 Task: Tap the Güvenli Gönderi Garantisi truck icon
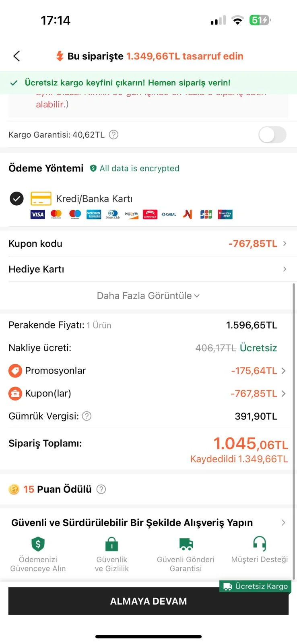(186, 544)
